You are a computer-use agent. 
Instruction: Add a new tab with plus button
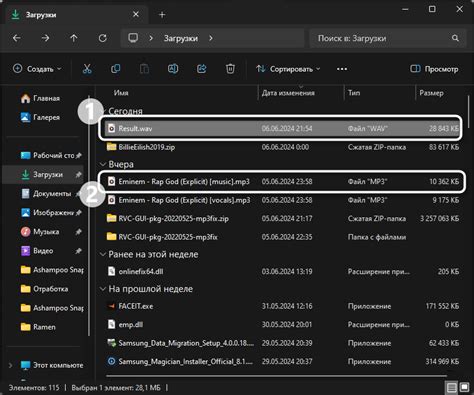pos(162,15)
